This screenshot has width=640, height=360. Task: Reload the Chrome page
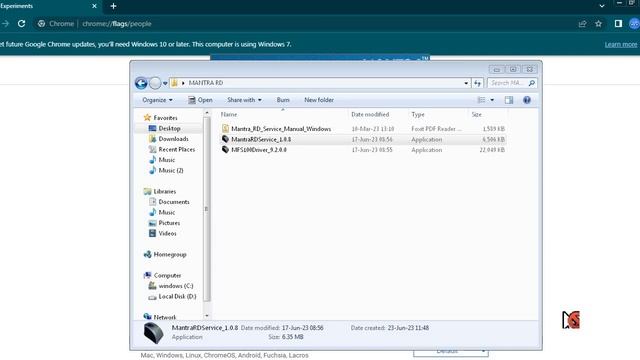pos(21,24)
